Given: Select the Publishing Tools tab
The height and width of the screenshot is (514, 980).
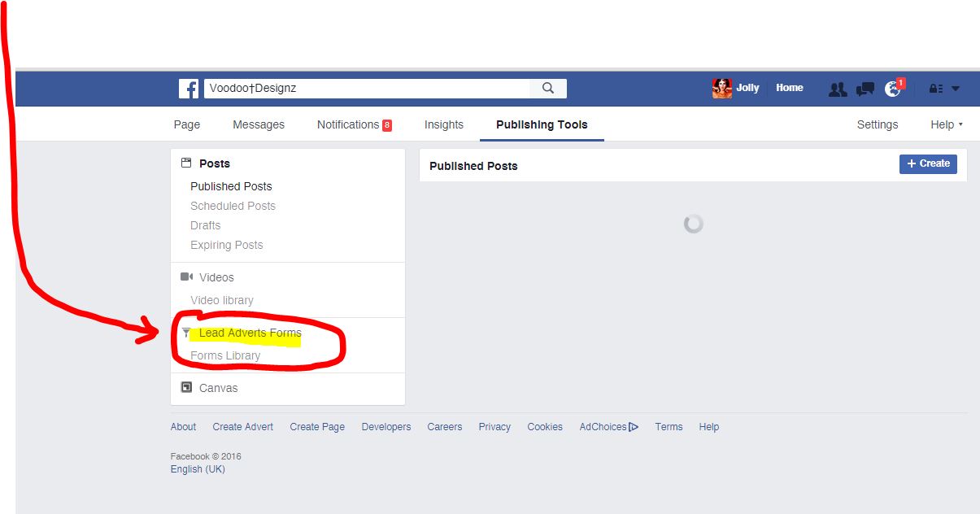Looking at the screenshot, I should coord(542,124).
